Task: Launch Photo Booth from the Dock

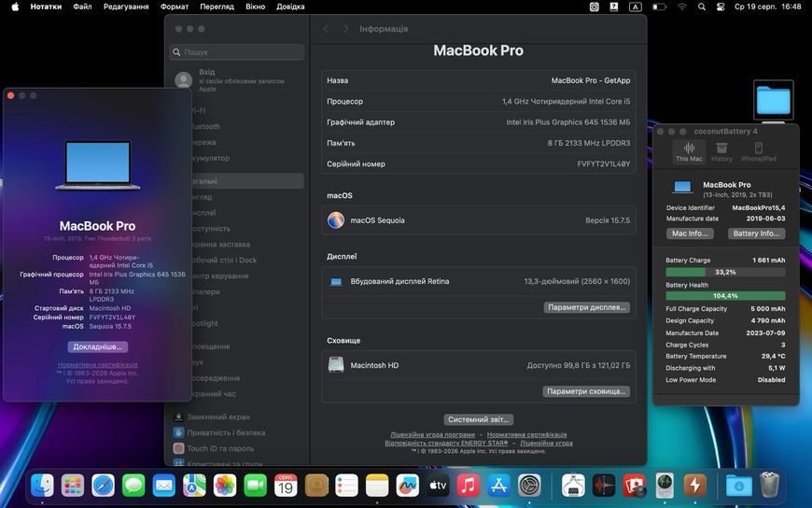Action: tap(635, 486)
